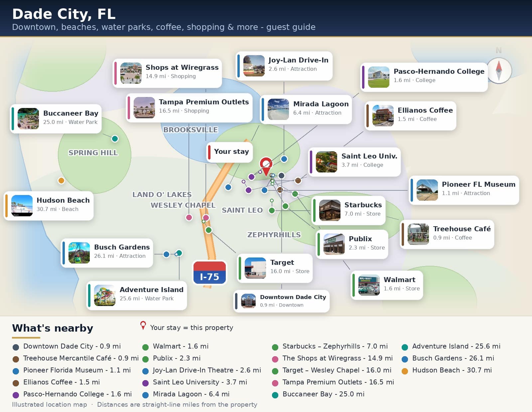The image size is (532, 412).
Task: Click the red Your stay location pin
Action: pos(266,166)
